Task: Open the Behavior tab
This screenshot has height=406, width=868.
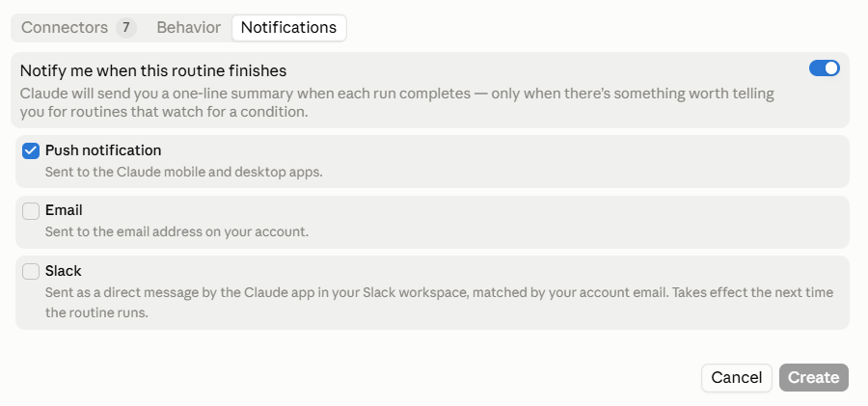Action: click(x=189, y=28)
